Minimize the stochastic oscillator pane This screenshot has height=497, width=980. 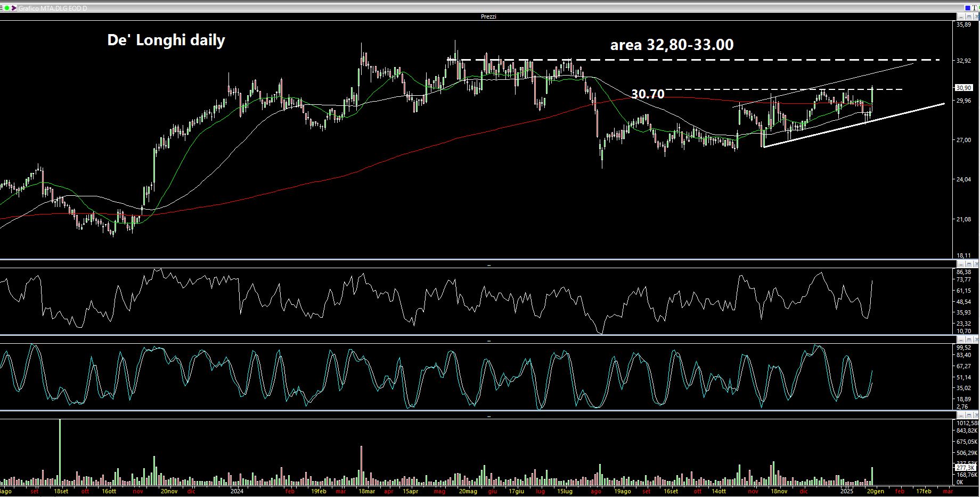[961, 339]
